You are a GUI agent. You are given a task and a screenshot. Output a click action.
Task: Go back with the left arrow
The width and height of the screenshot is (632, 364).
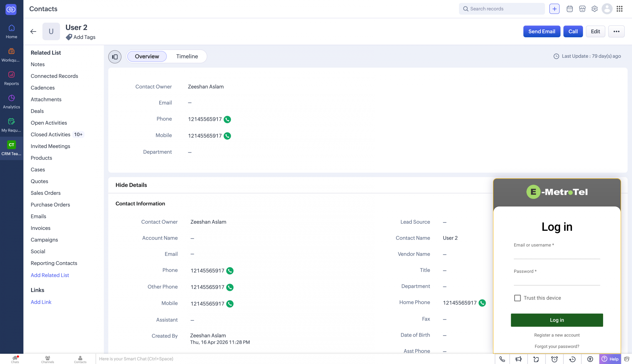33,32
